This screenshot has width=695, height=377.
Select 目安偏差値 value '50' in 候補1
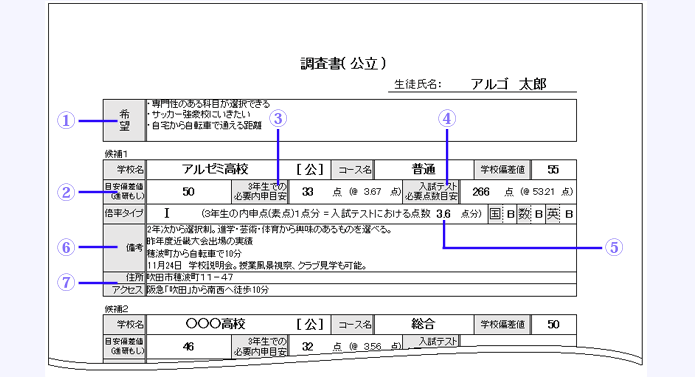(188, 191)
